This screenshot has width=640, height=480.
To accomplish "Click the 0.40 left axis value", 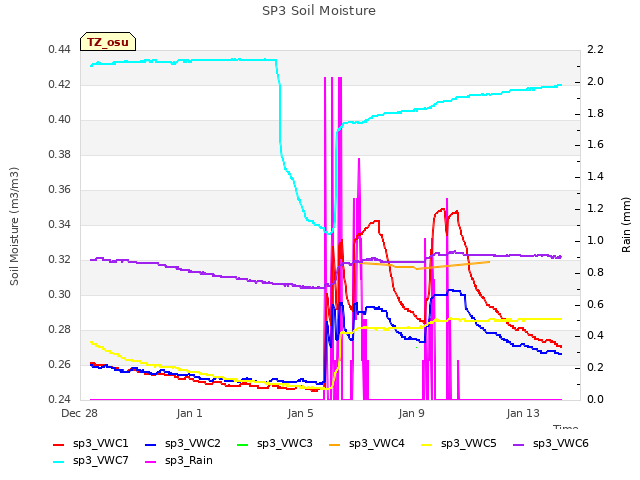I will coord(59,120).
